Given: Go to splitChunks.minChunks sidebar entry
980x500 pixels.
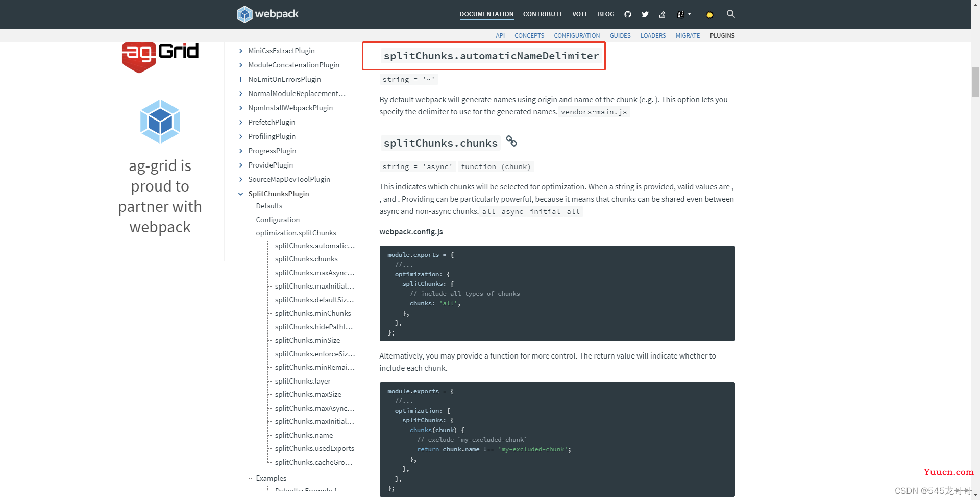Looking at the screenshot, I should click(x=313, y=313).
